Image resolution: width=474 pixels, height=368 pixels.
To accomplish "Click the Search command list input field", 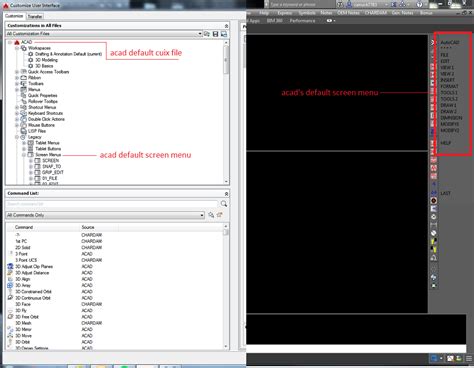I will click(112, 204).
